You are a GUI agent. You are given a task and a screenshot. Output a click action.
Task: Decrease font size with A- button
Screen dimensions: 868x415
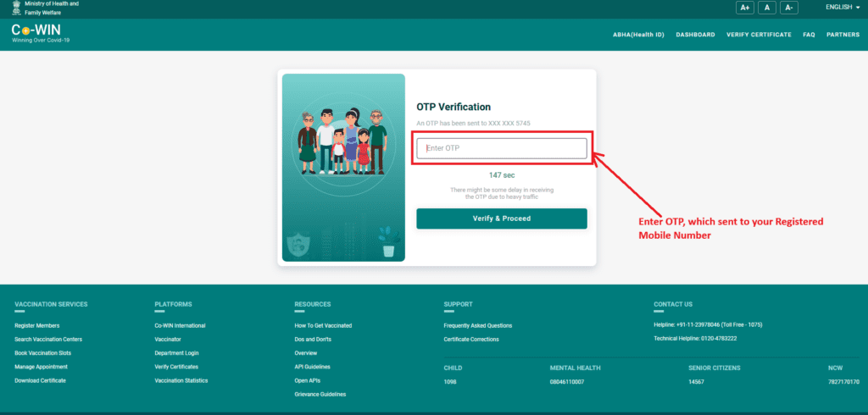(789, 8)
